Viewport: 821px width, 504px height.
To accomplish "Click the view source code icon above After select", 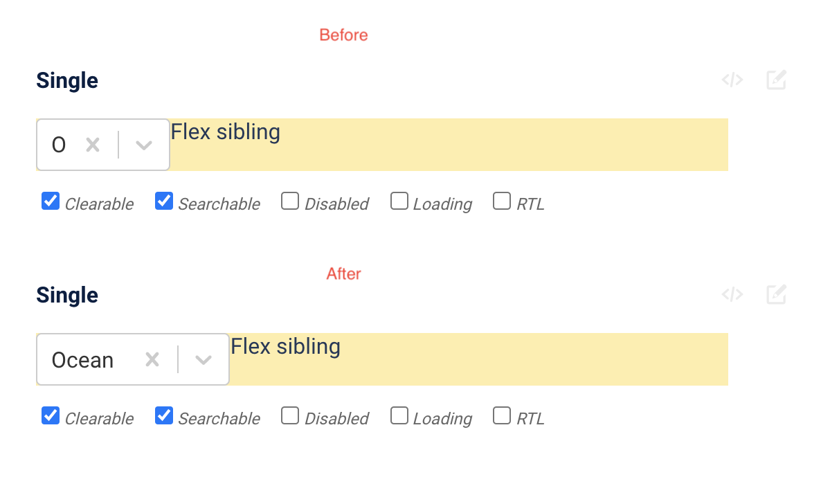I will click(x=732, y=294).
